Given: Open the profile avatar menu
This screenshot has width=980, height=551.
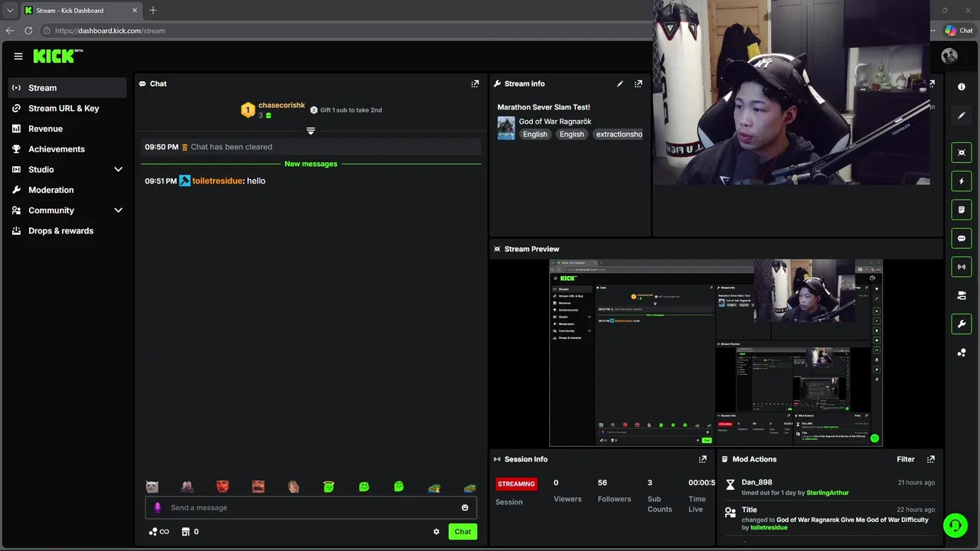Looking at the screenshot, I should [x=949, y=56].
